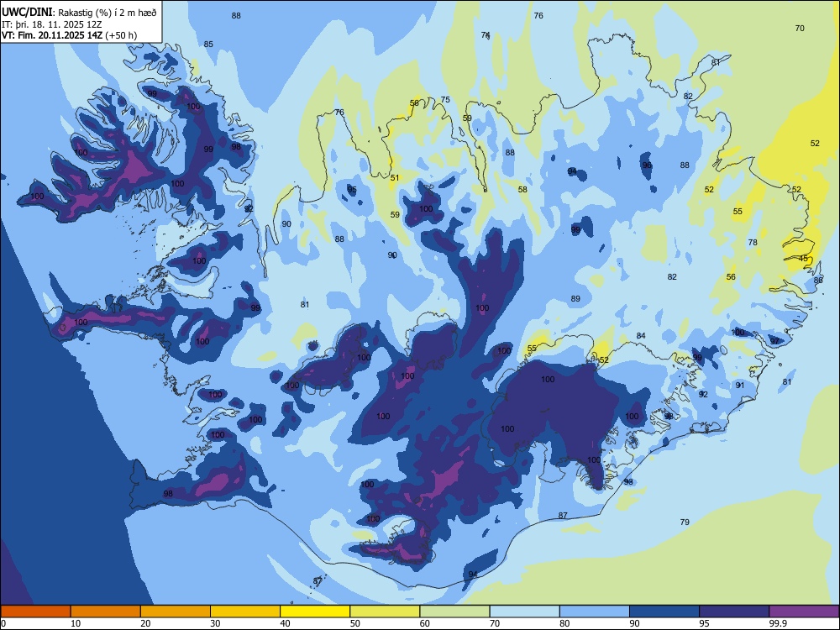Click the dark orange 0–10 legend swatch
840x630 pixels.
point(35,612)
